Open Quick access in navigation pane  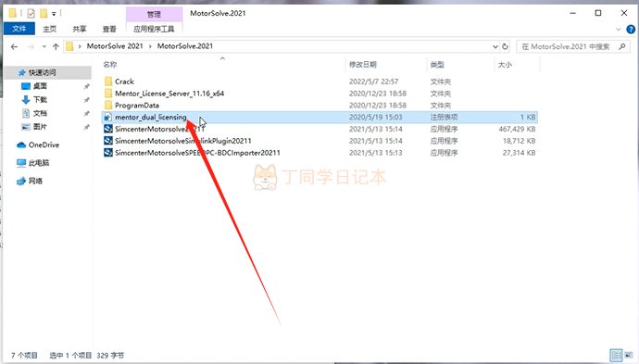point(42,72)
